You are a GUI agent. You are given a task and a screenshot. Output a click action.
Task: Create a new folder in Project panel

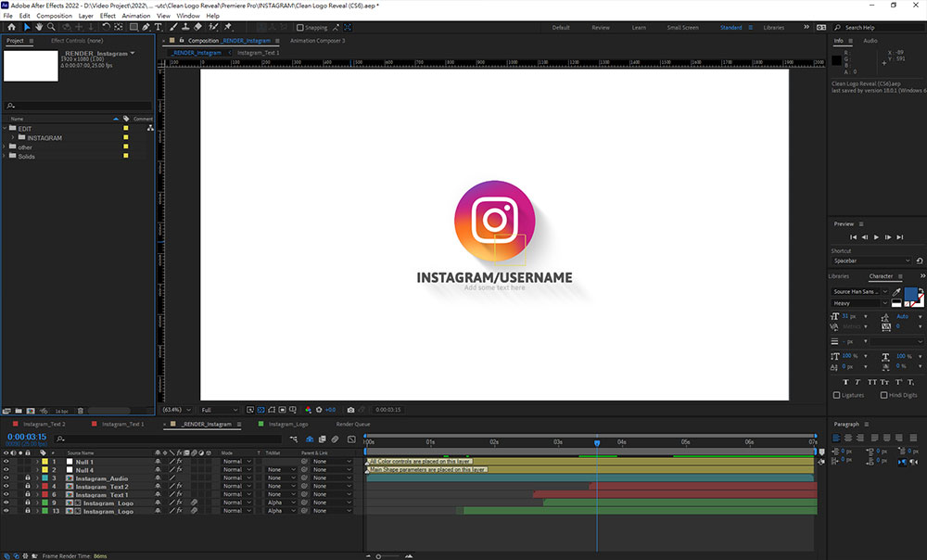[x=19, y=411]
